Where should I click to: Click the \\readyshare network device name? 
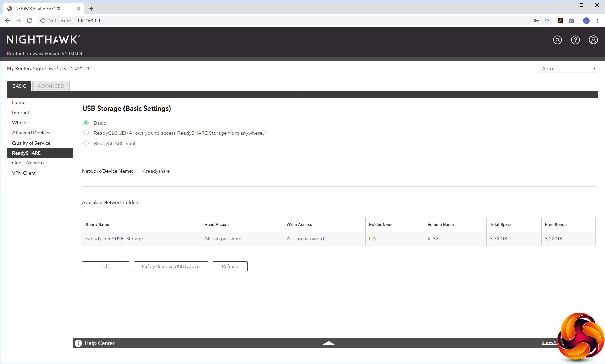pos(156,171)
